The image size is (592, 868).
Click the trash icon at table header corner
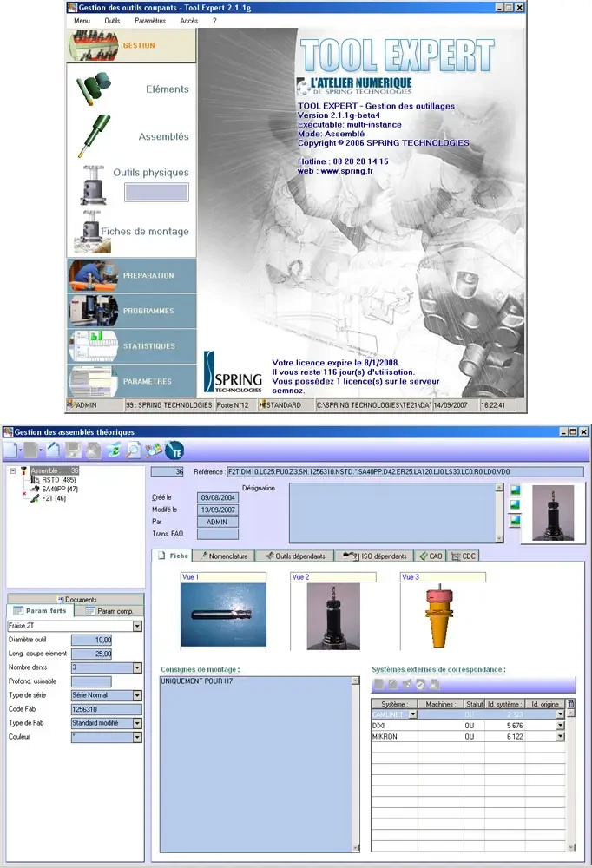[x=571, y=704]
